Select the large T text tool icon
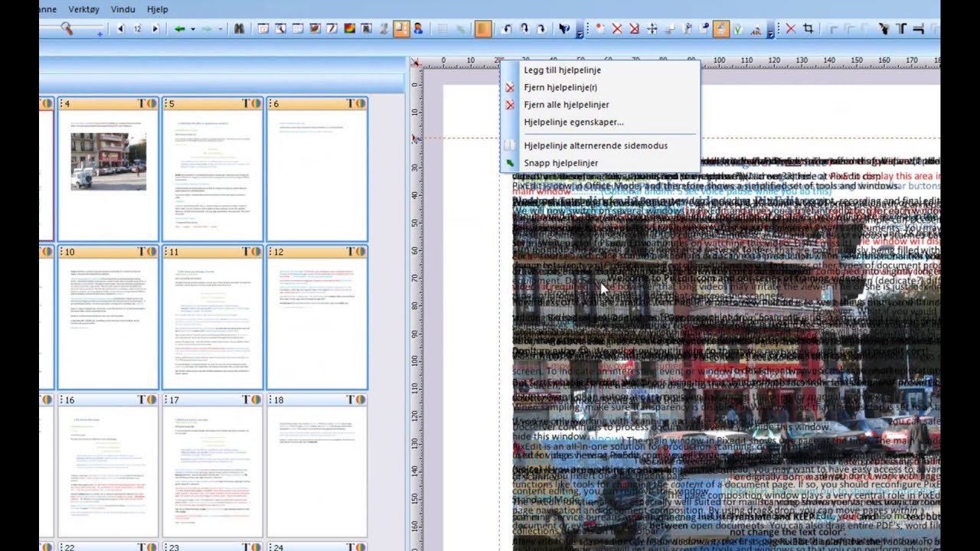The width and height of the screenshot is (980, 551). [x=901, y=28]
